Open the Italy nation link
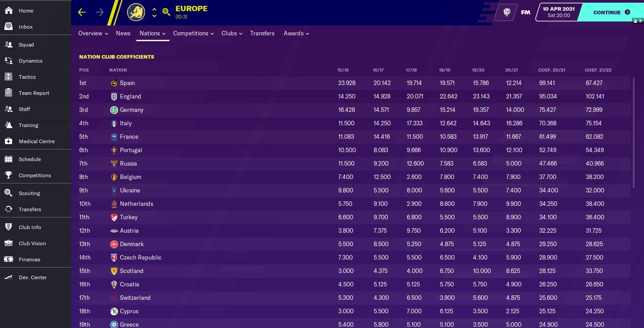644x328 pixels. click(x=126, y=123)
